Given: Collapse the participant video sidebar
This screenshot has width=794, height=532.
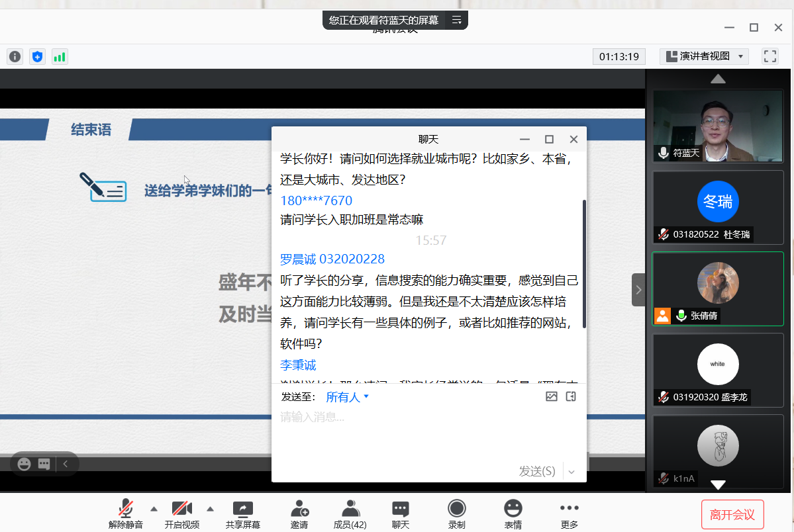Looking at the screenshot, I should [x=638, y=290].
